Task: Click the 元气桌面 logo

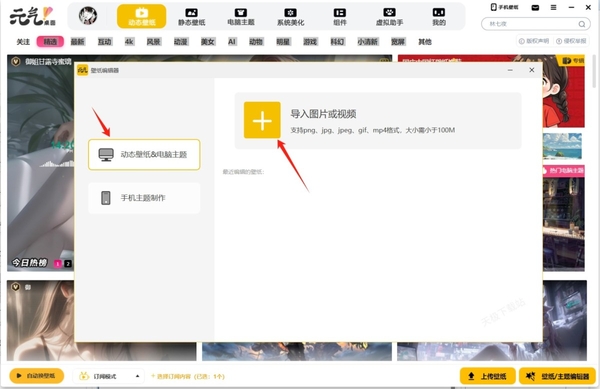Action: tap(33, 16)
